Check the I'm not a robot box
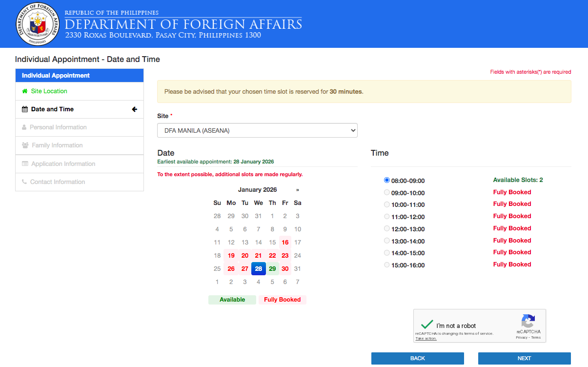 pos(426,324)
